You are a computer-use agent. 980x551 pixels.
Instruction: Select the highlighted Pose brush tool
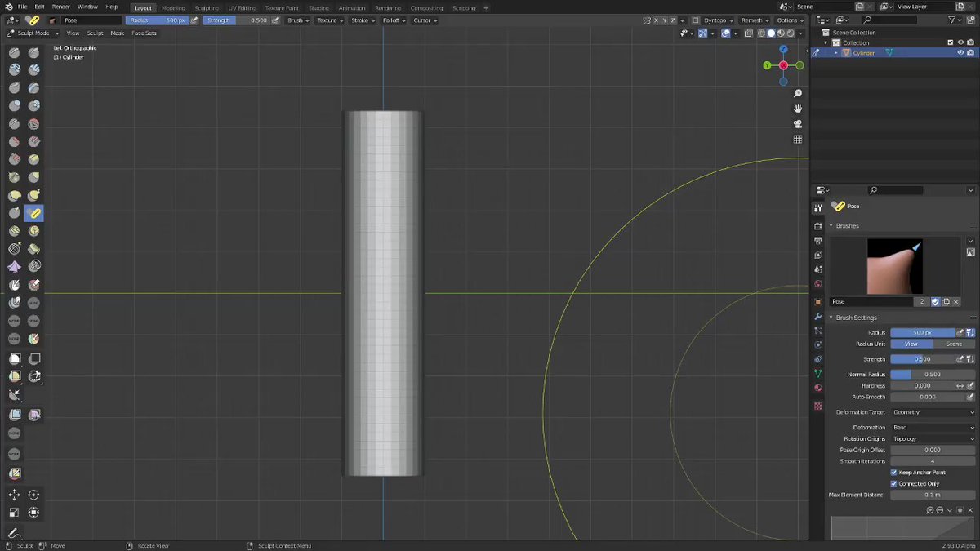pyautogui.click(x=33, y=214)
